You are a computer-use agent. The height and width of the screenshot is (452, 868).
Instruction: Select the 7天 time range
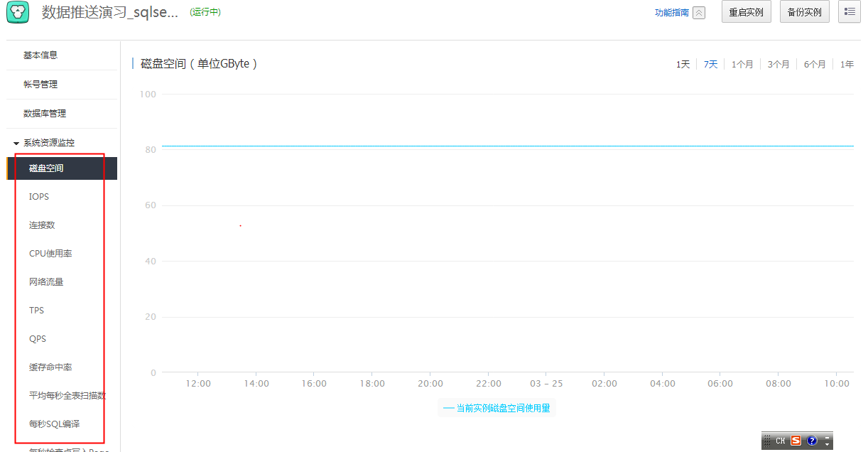pos(710,64)
